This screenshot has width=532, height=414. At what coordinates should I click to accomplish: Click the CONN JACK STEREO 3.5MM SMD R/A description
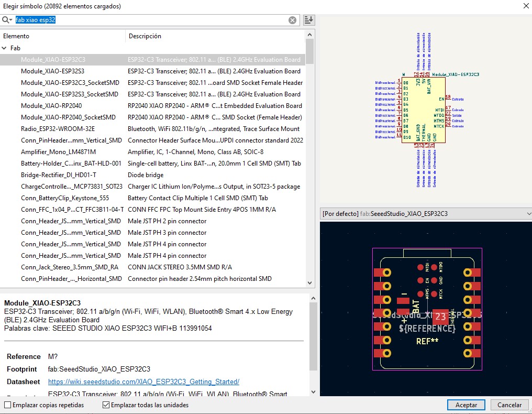coord(180,268)
